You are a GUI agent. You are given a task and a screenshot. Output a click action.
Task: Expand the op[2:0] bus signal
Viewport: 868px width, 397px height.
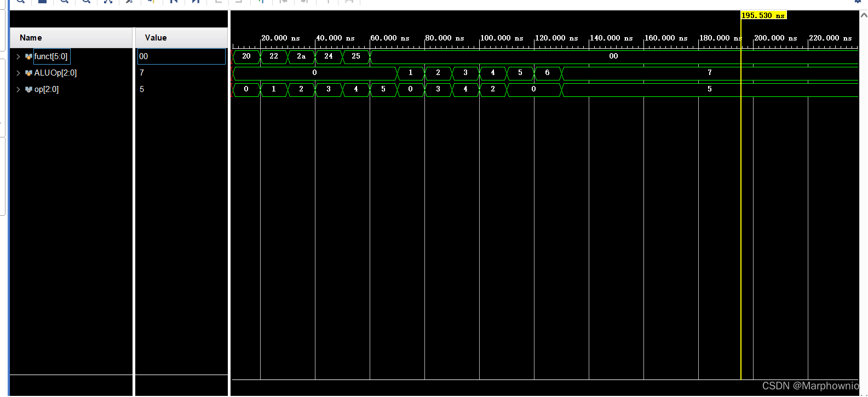pos(18,89)
